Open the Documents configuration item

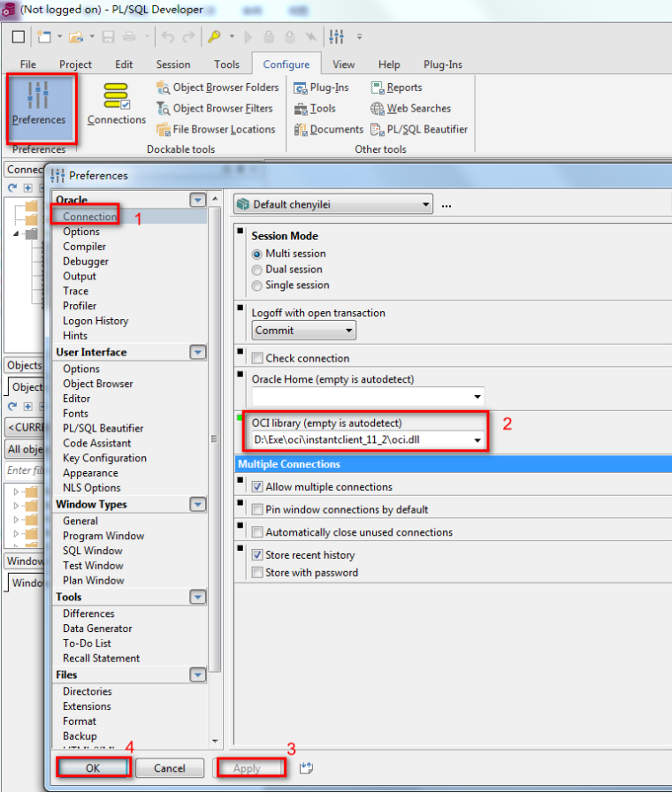pos(329,129)
